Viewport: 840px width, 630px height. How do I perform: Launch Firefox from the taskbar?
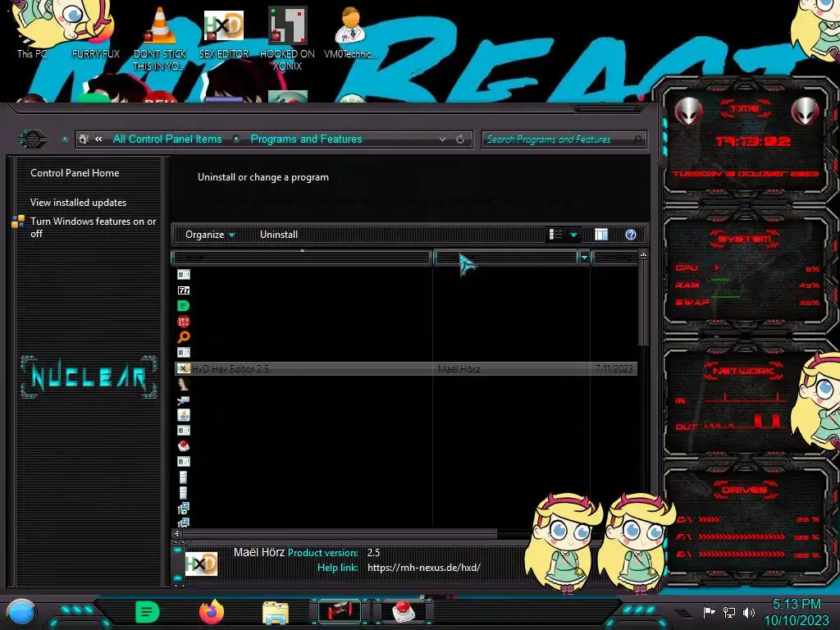click(x=212, y=612)
